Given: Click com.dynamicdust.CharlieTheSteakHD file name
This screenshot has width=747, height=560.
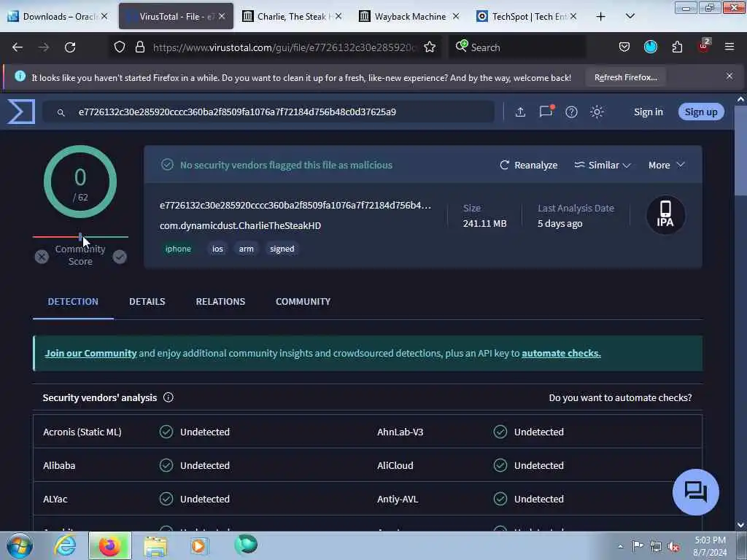Looking at the screenshot, I should 240,226.
